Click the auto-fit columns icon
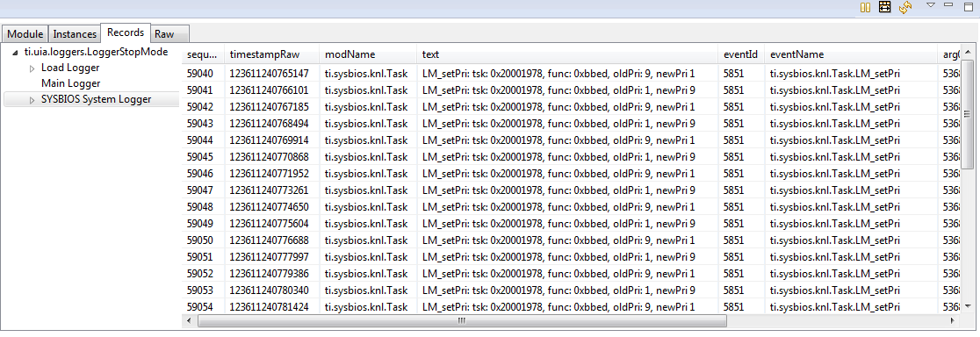 (884, 8)
